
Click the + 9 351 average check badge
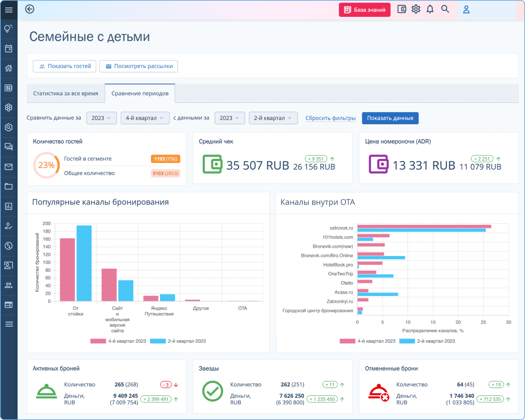click(x=316, y=159)
